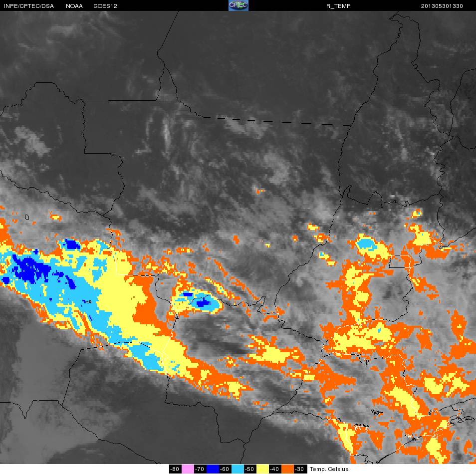Click the pink -80 to -70 legend swatch
The width and height of the screenshot is (476, 474).
188,469
